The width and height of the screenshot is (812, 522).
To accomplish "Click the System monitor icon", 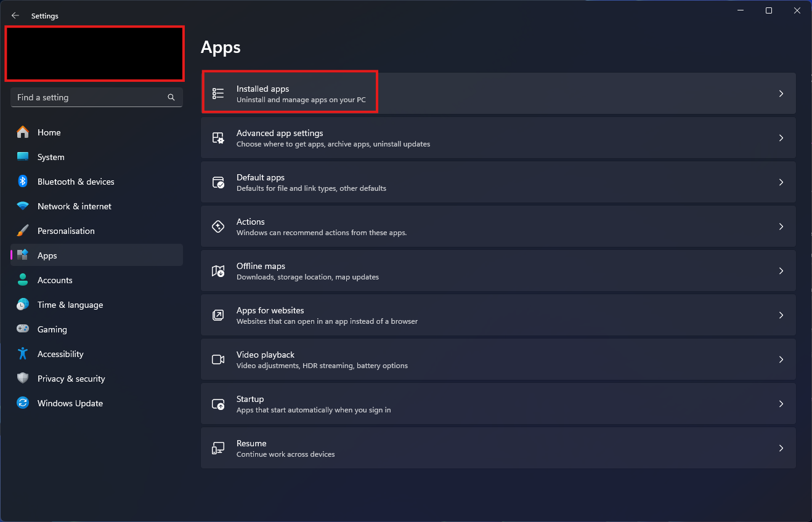I will click(x=23, y=157).
